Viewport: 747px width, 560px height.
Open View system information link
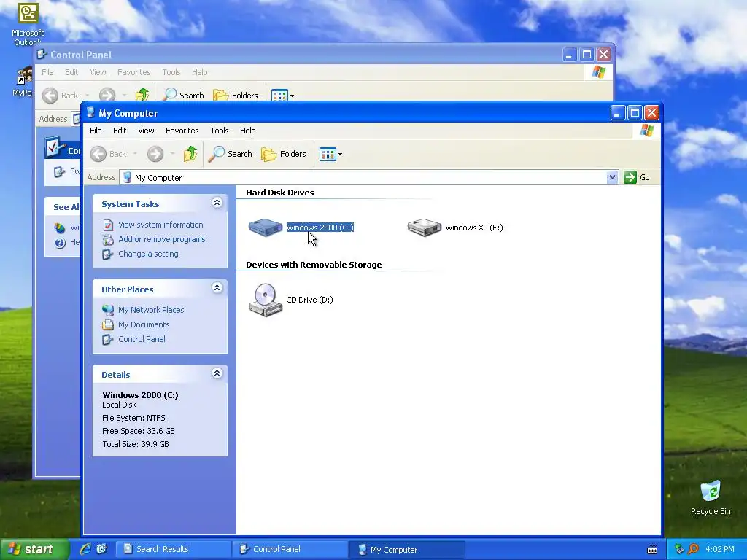(x=160, y=225)
